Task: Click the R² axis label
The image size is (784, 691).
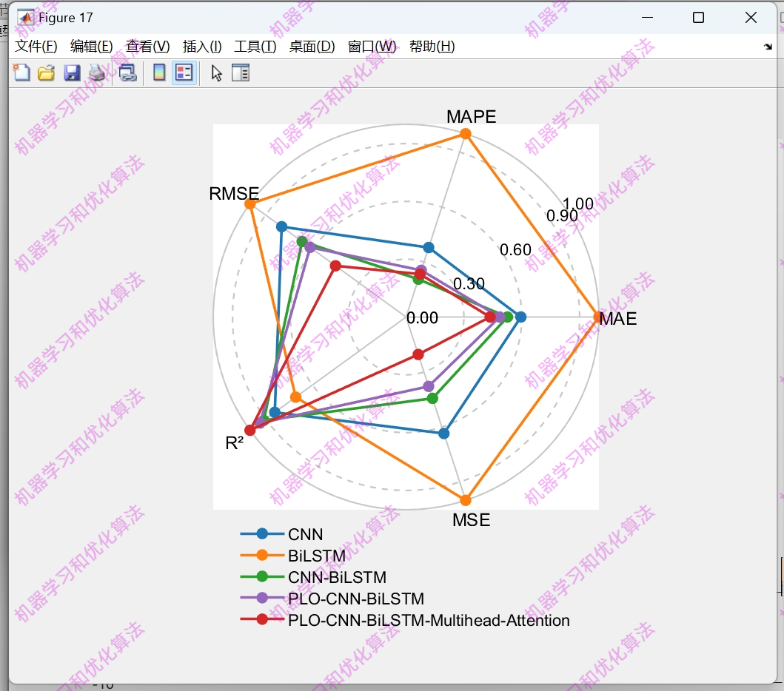Action: [x=235, y=442]
